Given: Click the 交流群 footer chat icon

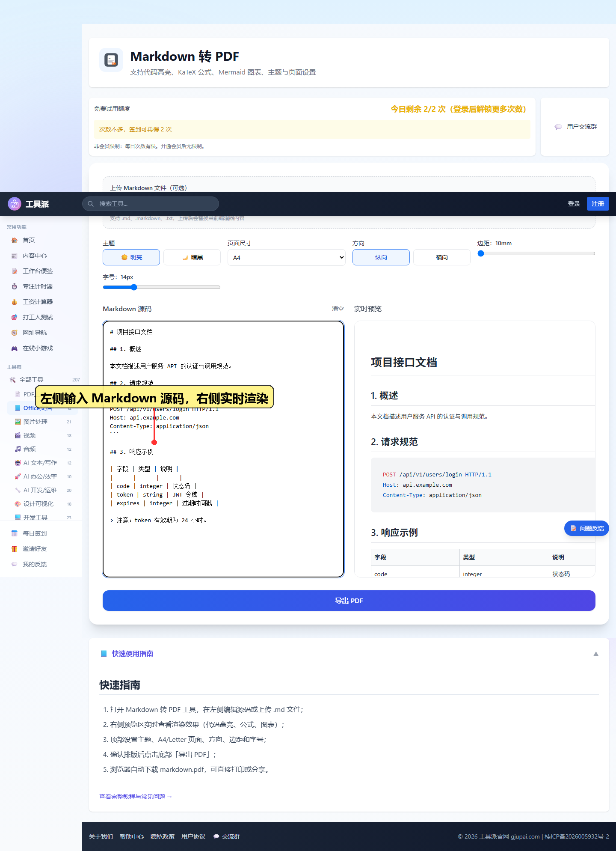Looking at the screenshot, I should pos(216,836).
